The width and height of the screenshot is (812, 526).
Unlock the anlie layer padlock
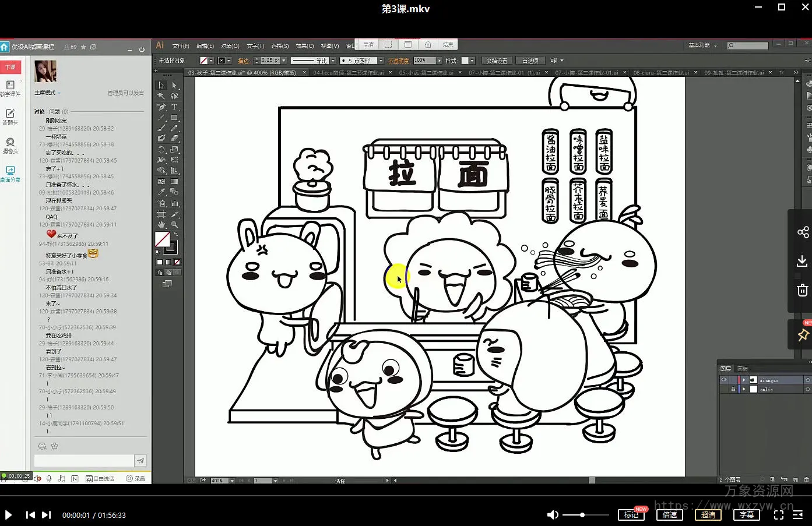[733, 389]
